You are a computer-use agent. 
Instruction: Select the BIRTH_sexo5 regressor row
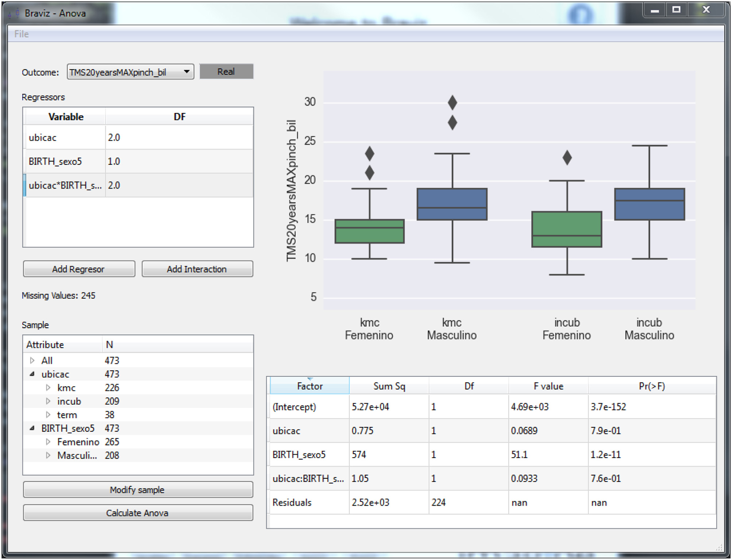[x=138, y=162]
